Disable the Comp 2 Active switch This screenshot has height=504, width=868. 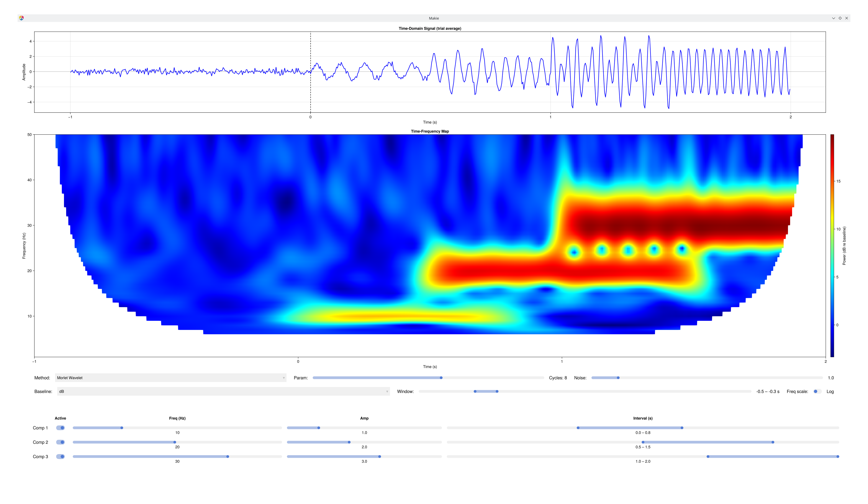(x=61, y=442)
